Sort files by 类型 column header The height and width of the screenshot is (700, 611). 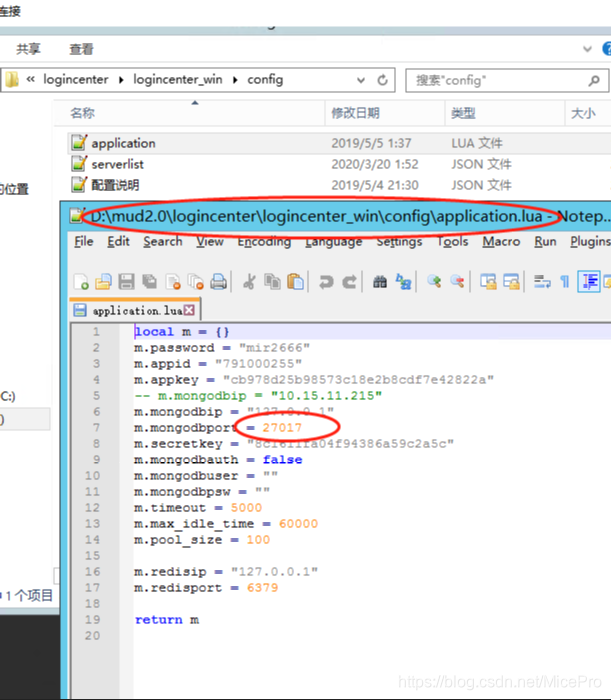coord(505,113)
